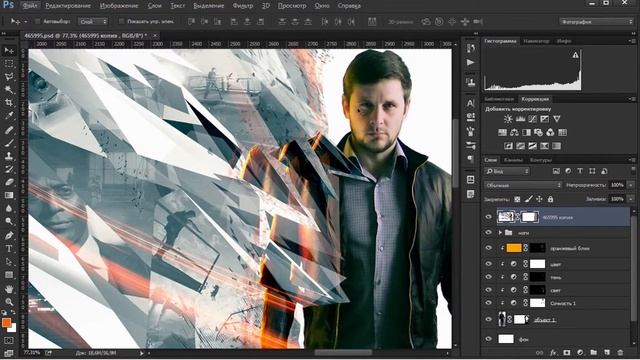Select the Eyedropper tool
The image size is (640, 360).
point(9,116)
